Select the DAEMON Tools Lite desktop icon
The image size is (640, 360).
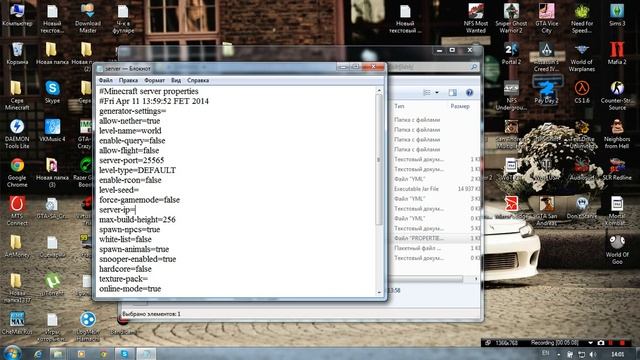click(17, 134)
